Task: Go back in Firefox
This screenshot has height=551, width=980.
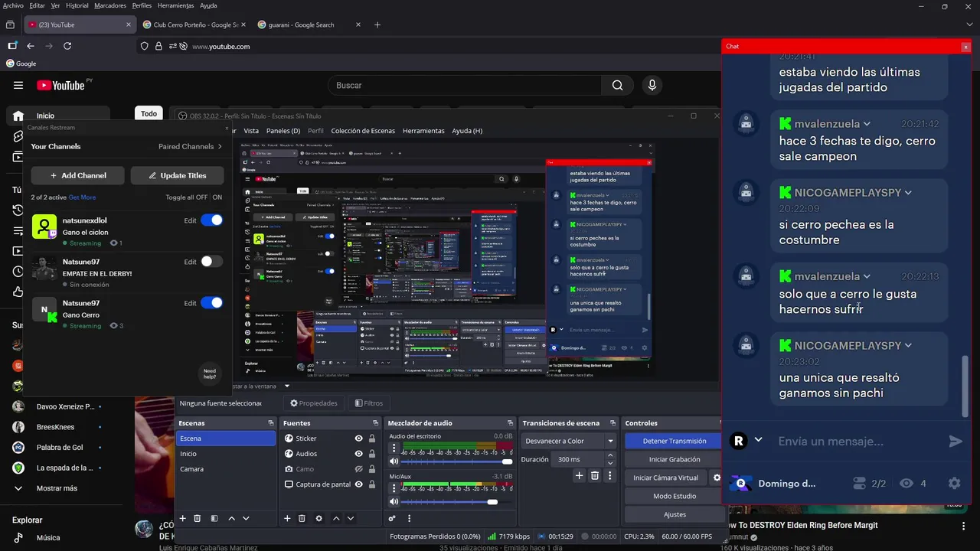Action: pos(31,46)
